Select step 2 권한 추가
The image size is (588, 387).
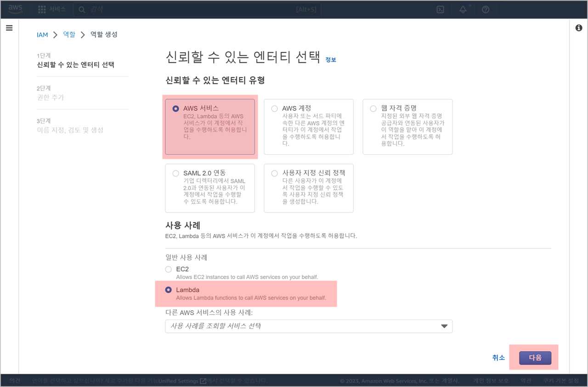[51, 97]
